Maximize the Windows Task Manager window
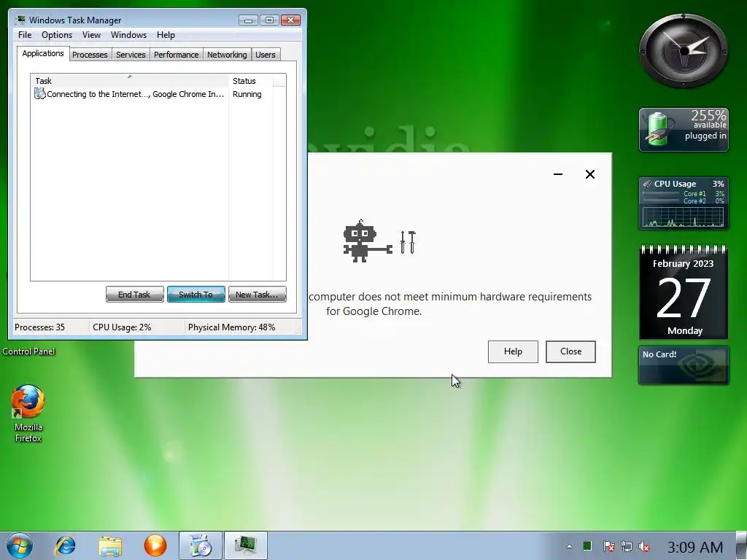Screen dimensions: 747x560 pyautogui.click(x=269, y=20)
